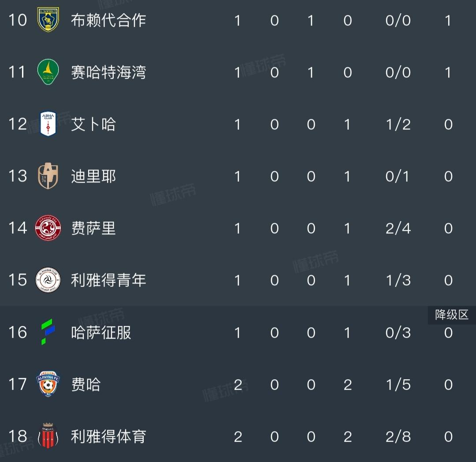Open the red-black 利雅得体育 crest
The width and height of the screenshot is (476, 462).
(x=48, y=436)
